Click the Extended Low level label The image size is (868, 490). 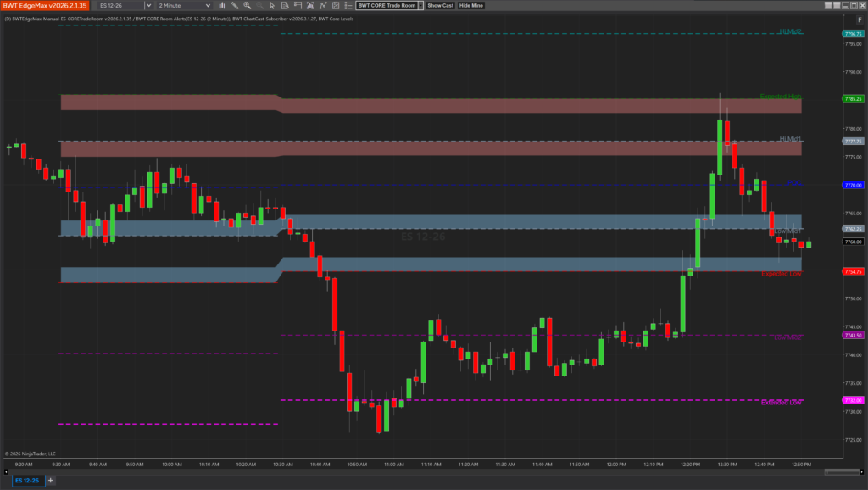pyautogui.click(x=781, y=403)
